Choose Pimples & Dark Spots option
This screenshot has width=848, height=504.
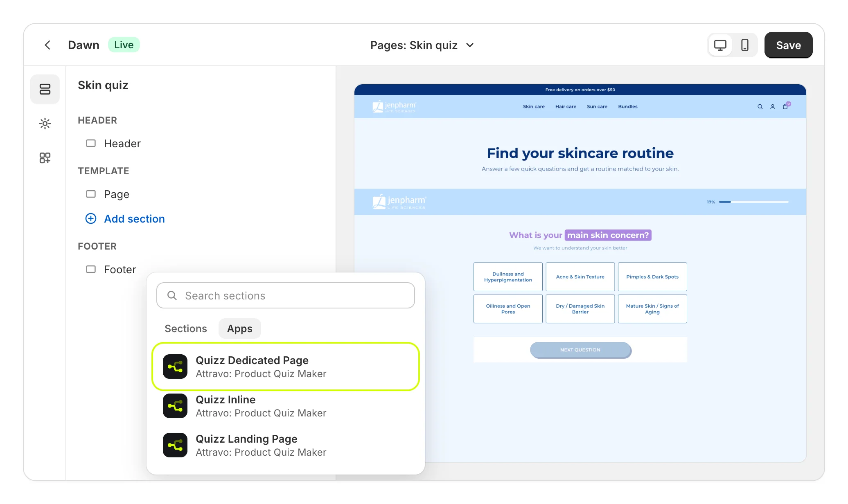point(652,277)
